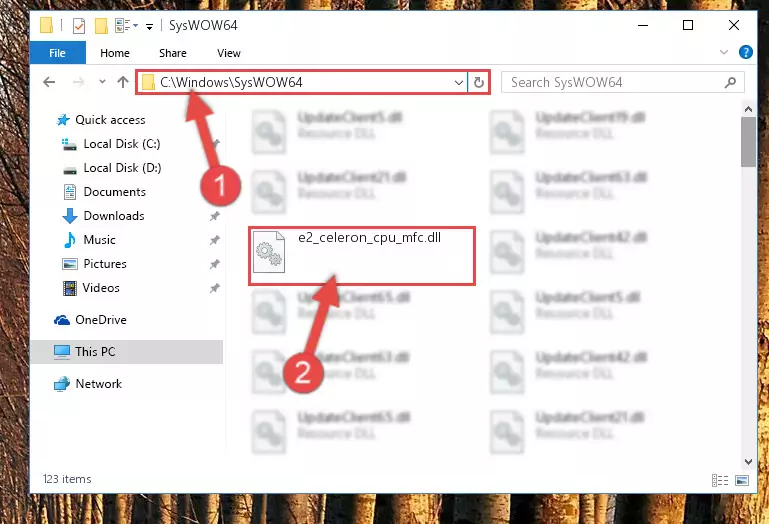Go up one folder level

pos(123,82)
